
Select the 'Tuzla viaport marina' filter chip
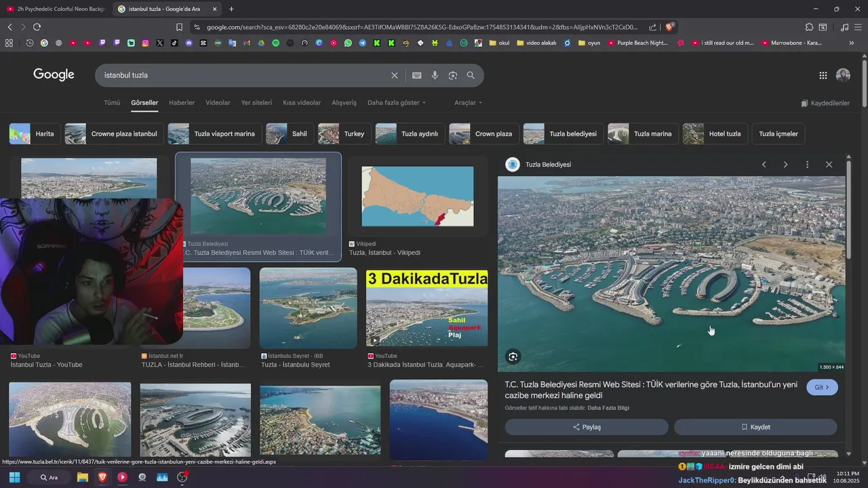coord(214,134)
